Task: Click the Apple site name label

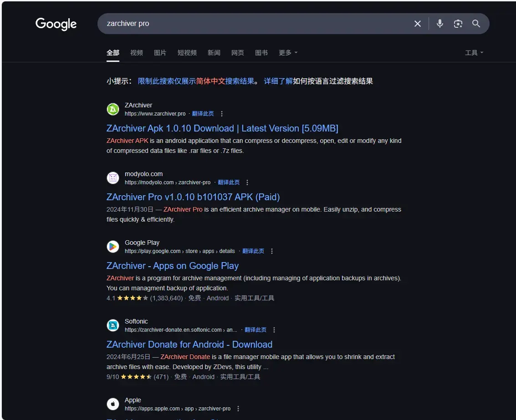Action: [133, 400]
